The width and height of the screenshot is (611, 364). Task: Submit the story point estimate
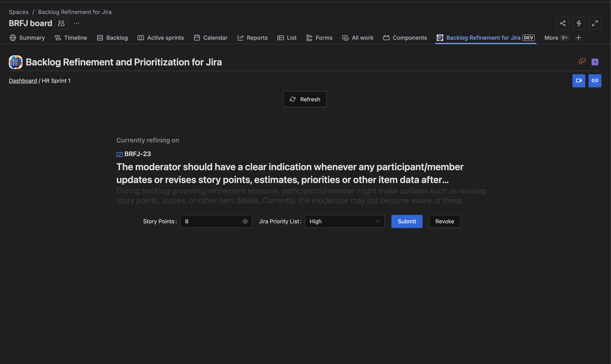point(406,221)
